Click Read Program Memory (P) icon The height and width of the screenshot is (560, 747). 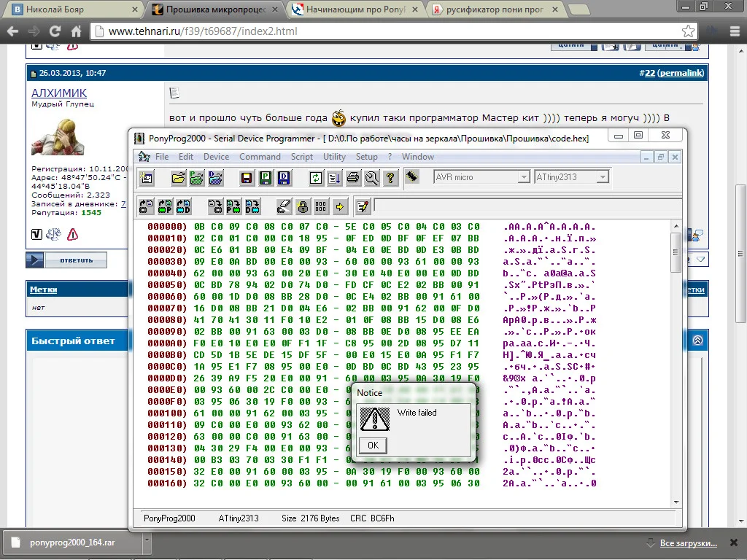[x=165, y=206]
